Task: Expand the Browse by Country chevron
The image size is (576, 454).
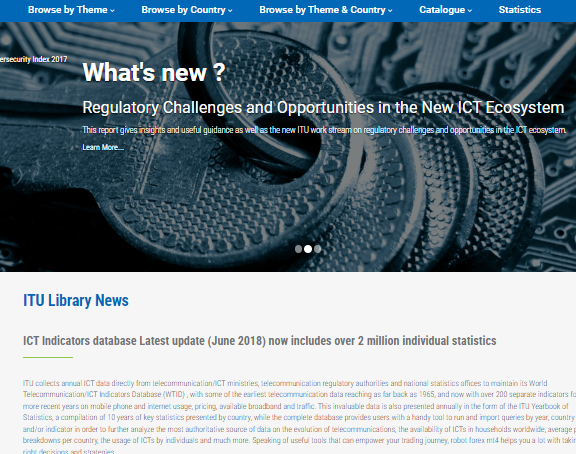Action: (x=230, y=11)
